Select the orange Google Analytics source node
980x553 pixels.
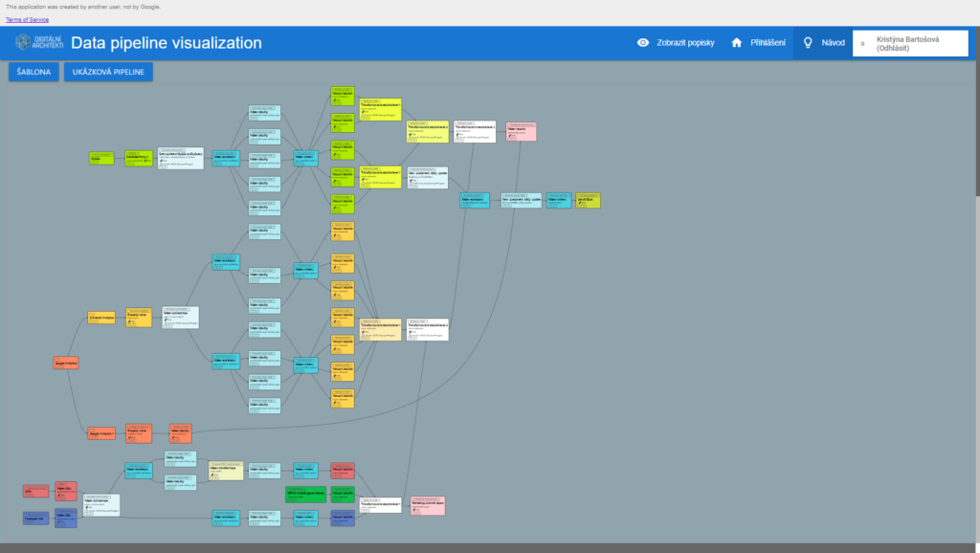click(x=66, y=363)
